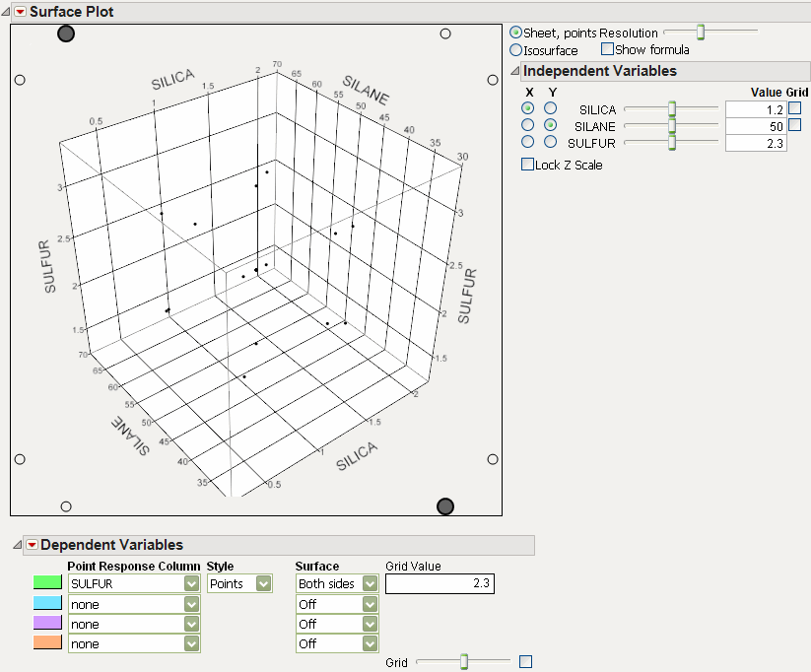The height and width of the screenshot is (672, 811).
Task: Open the SULFUR Point Response Column dropdown
Action: tap(191, 583)
